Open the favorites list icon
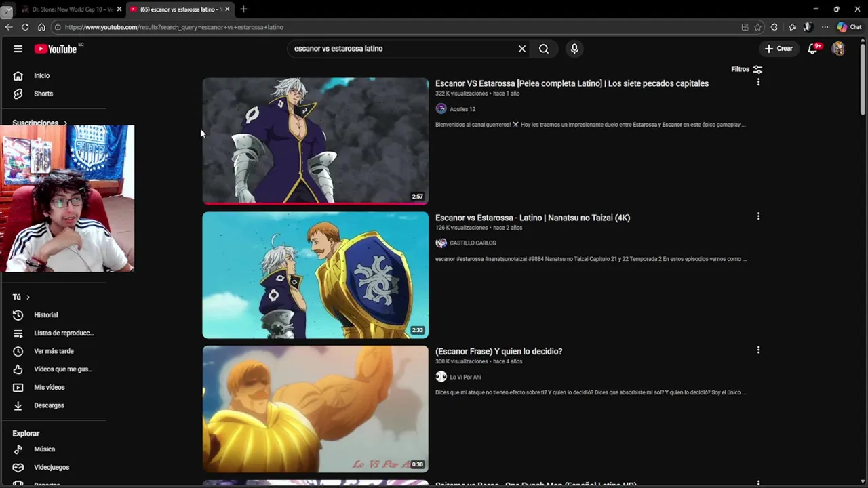The height and width of the screenshot is (488, 868). click(x=792, y=27)
